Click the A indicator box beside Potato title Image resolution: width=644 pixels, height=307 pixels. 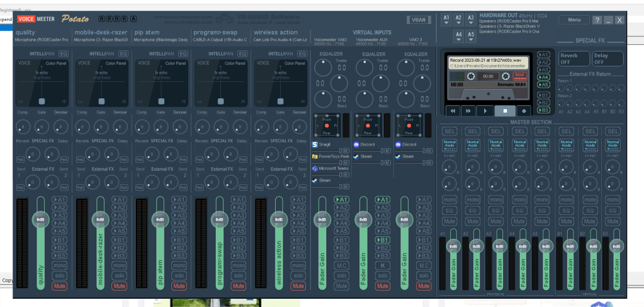click(x=133, y=19)
